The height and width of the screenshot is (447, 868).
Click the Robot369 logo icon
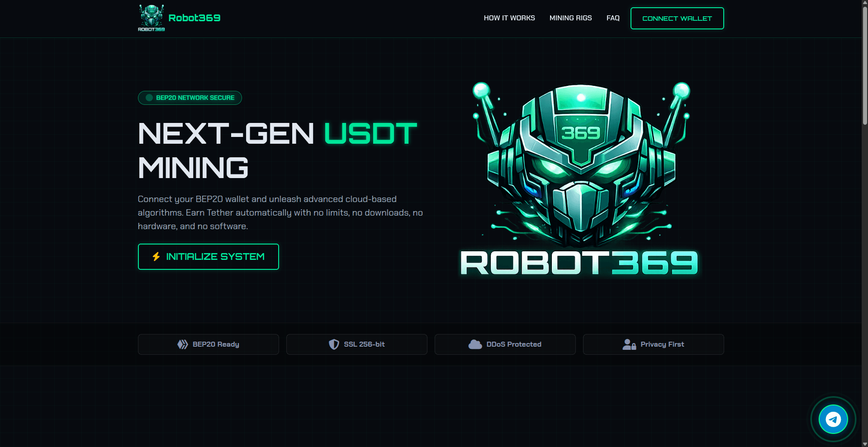tap(151, 17)
